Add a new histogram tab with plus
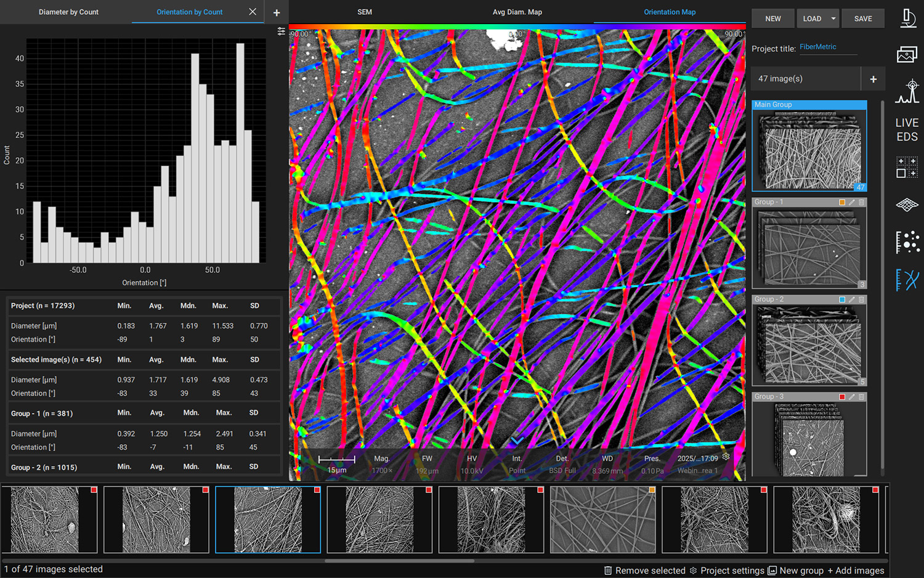Image resolution: width=924 pixels, height=578 pixels. click(x=277, y=12)
